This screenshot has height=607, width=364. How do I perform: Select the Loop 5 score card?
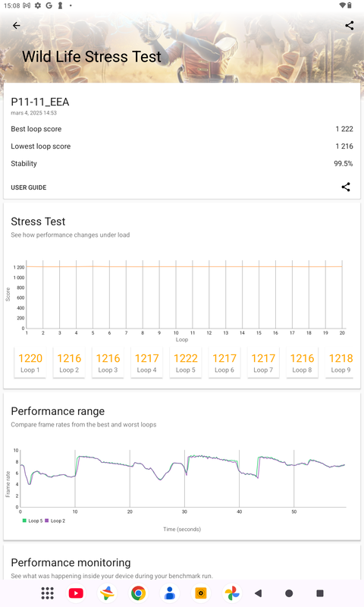pyautogui.click(x=185, y=363)
